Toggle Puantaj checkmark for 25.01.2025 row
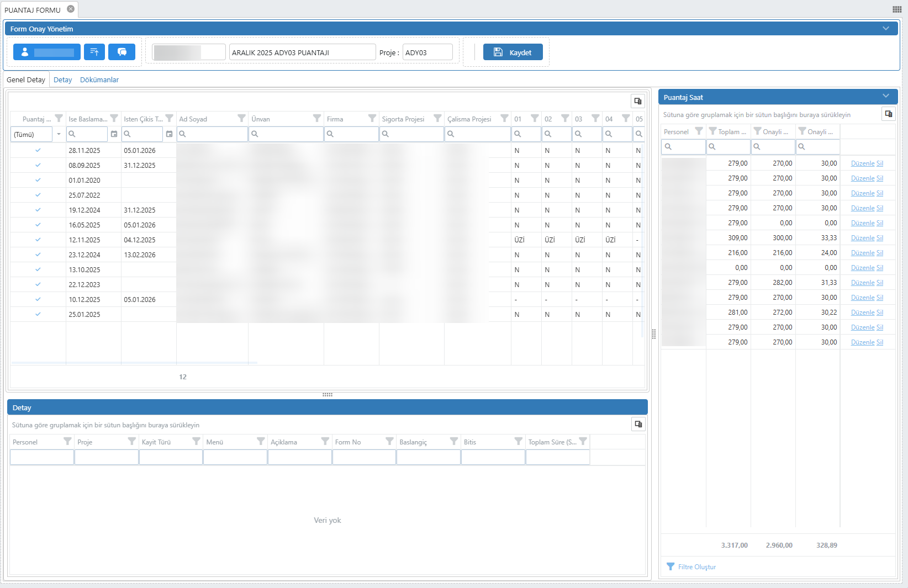908x588 pixels. tap(38, 314)
